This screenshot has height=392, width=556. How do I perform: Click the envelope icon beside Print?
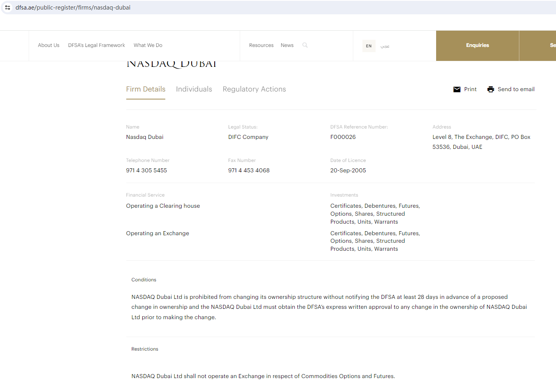[x=457, y=90]
